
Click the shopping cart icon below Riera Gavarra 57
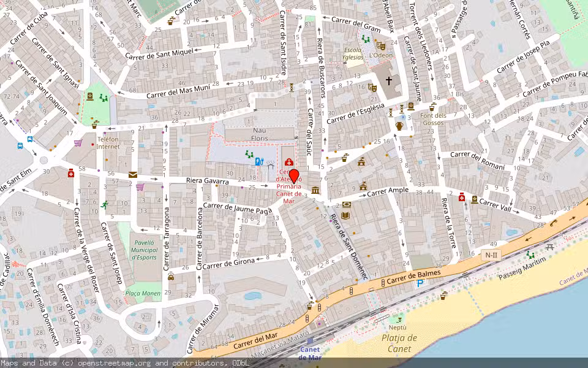pos(140,186)
